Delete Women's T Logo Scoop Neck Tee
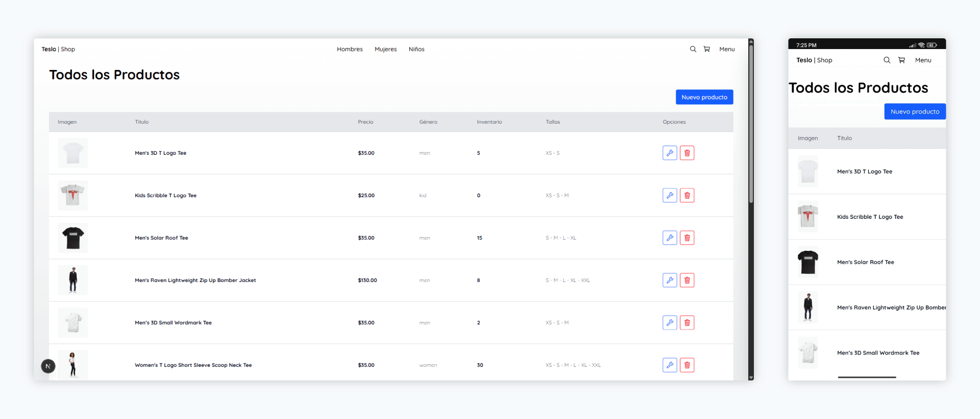 (x=687, y=365)
